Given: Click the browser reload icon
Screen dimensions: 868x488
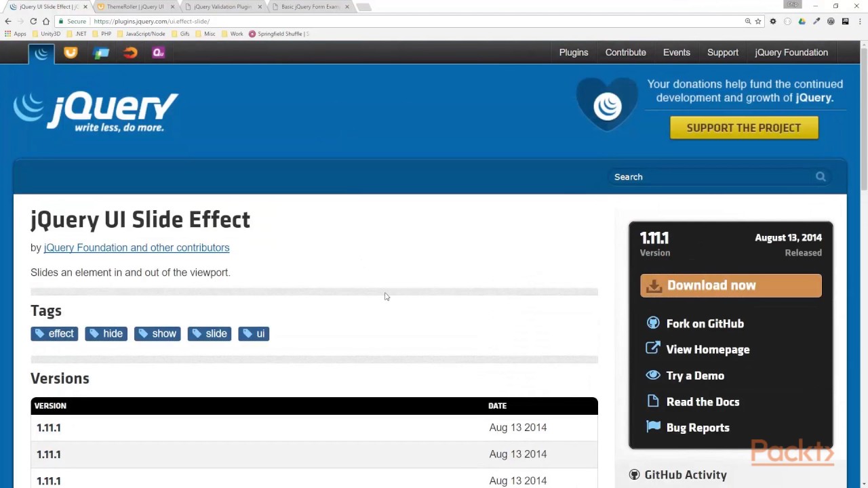Looking at the screenshot, I should pyautogui.click(x=33, y=21).
